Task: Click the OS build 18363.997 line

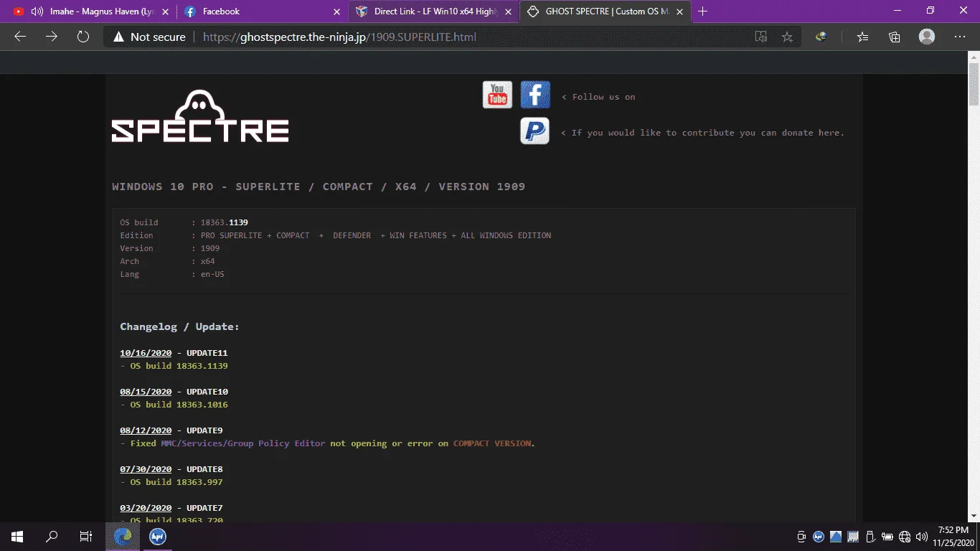Action: coord(171,482)
